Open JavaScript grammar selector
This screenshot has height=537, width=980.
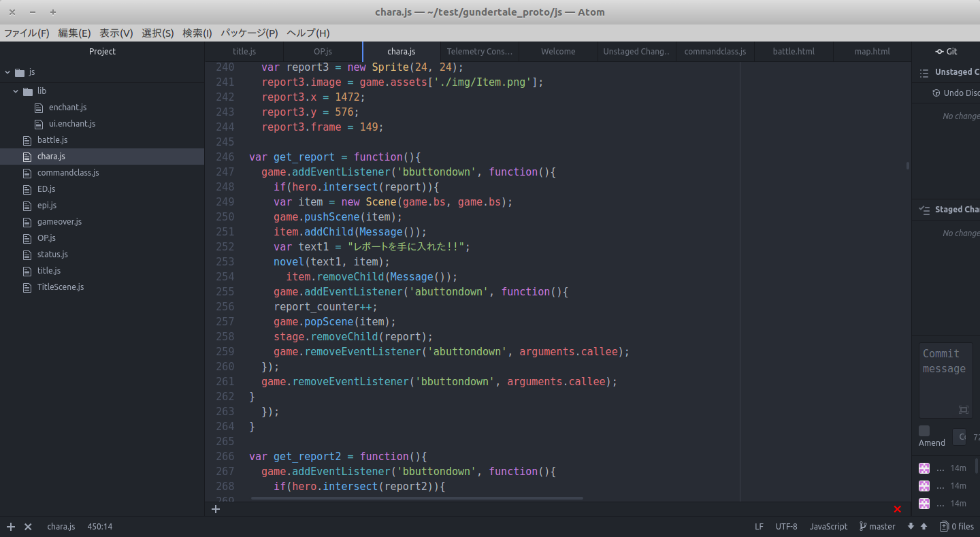coord(828,527)
